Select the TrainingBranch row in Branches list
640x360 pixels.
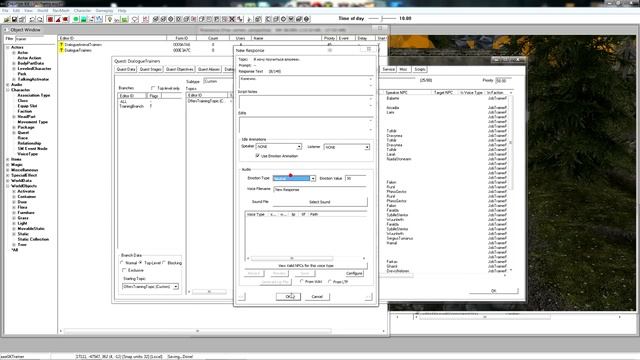click(x=131, y=106)
